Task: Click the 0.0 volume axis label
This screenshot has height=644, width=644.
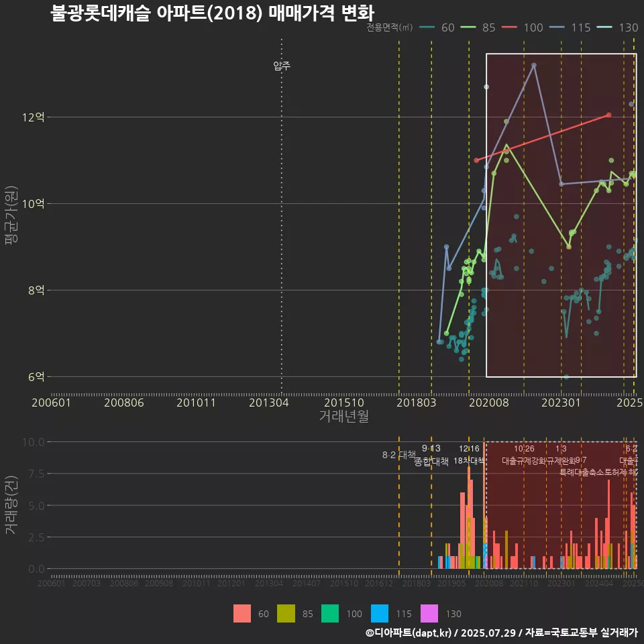Action: (36, 570)
